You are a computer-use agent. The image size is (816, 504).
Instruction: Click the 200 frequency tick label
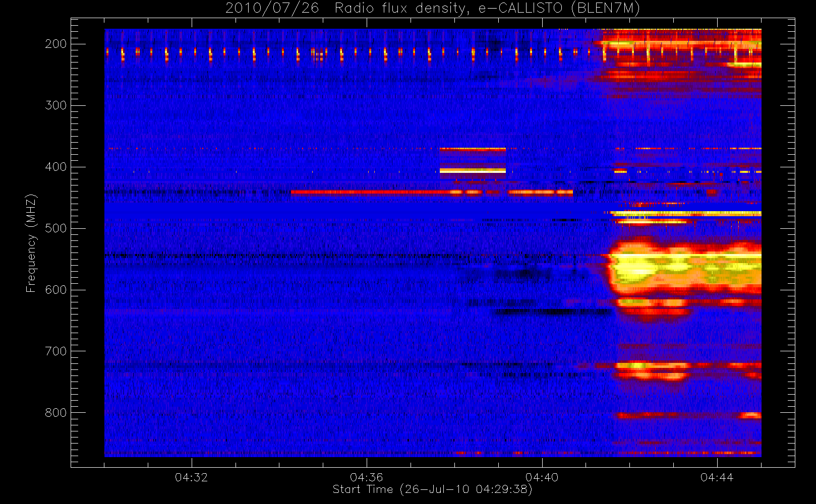[55, 44]
